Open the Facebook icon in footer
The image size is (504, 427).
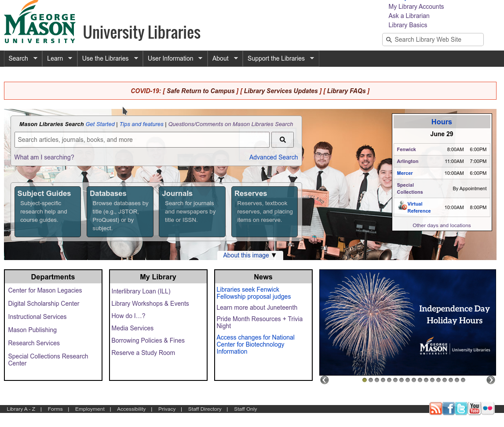(x=449, y=409)
